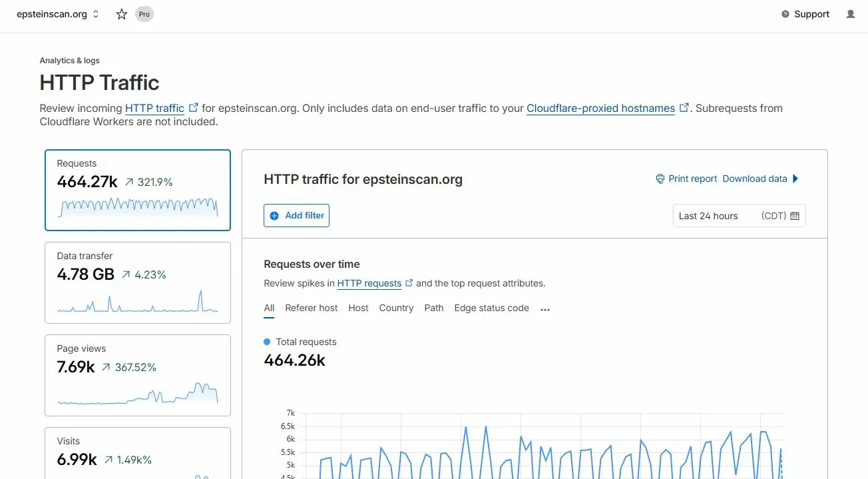Click the external icon after Cloudflare-proxied hostnames
The width and height of the screenshot is (868, 479).
point(684,108)
